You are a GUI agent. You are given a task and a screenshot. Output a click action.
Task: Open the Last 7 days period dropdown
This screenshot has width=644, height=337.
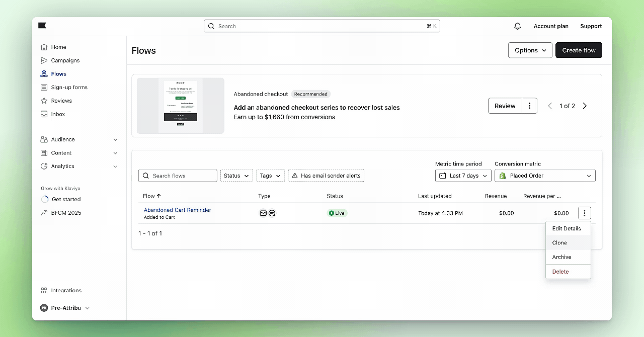tap(463, 176)
